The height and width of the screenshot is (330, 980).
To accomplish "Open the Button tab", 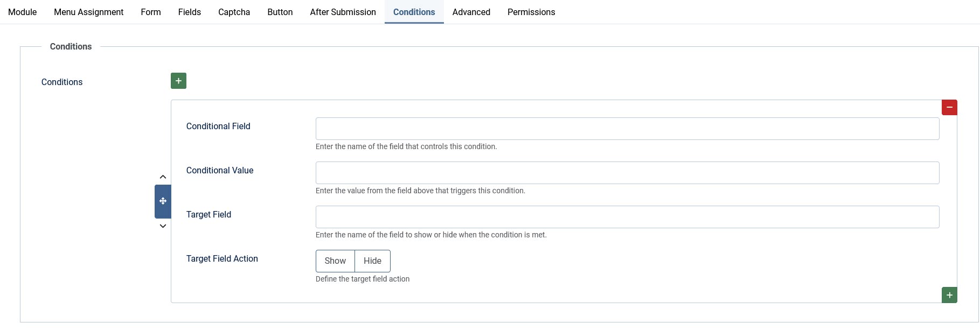I will (x=280, y=12).
